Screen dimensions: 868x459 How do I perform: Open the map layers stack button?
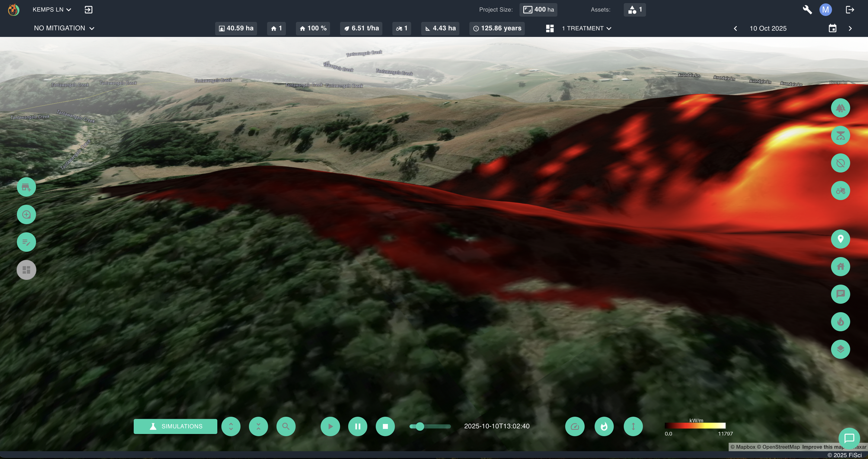click(840, 349)
